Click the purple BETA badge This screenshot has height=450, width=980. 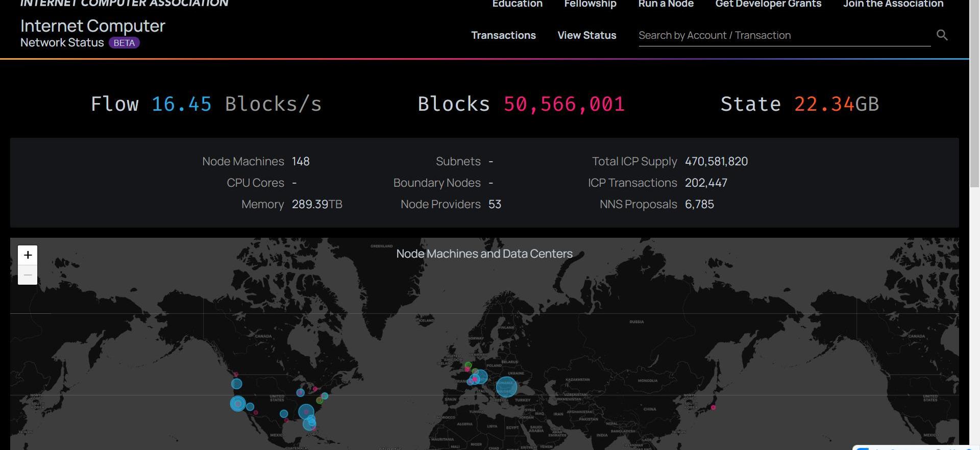click(x=124, y=43)
